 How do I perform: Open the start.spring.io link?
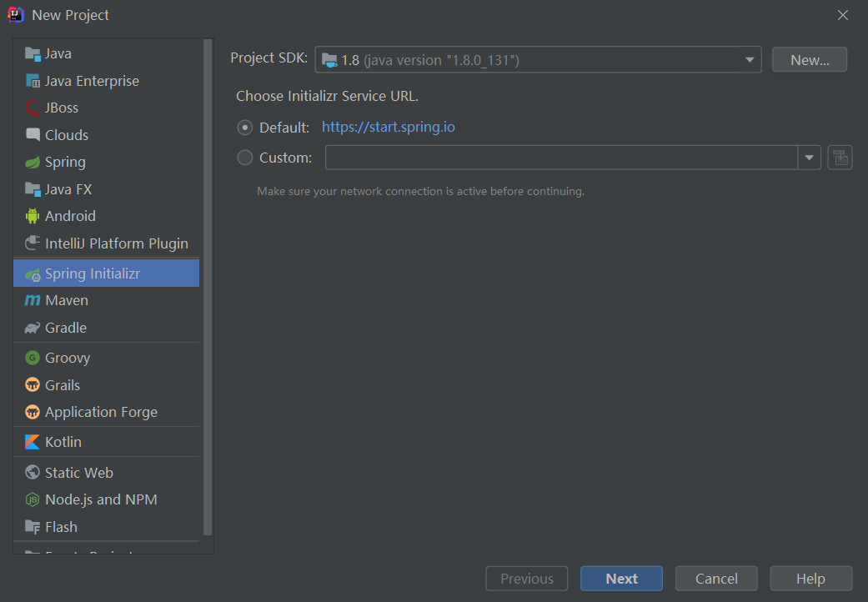(389, 128)
